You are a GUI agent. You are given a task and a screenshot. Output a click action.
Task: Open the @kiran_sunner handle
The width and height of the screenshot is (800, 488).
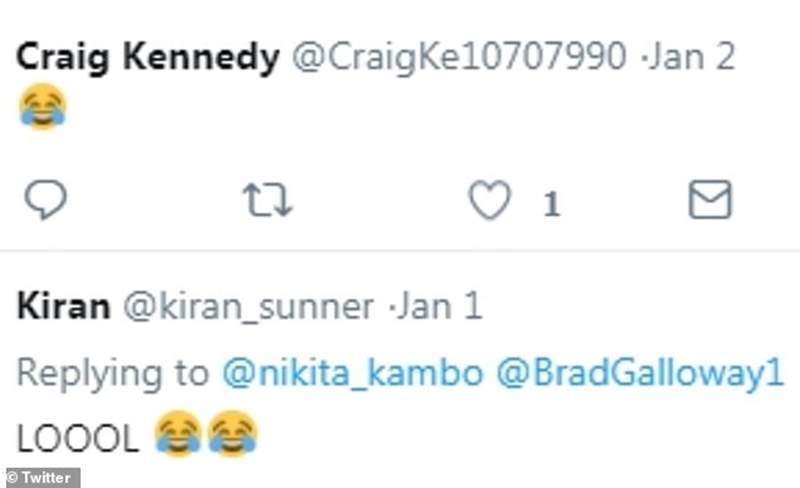click(x=248, y=307)
